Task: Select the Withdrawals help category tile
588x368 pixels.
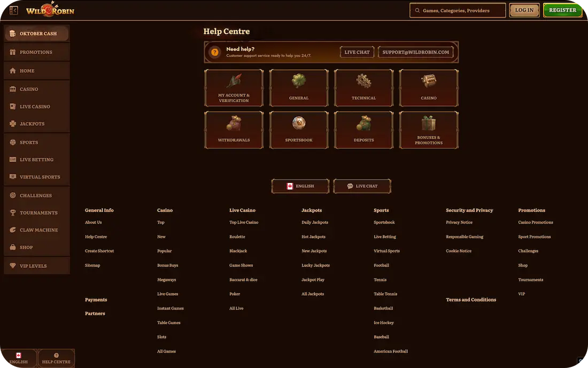Action: (234, 130)
